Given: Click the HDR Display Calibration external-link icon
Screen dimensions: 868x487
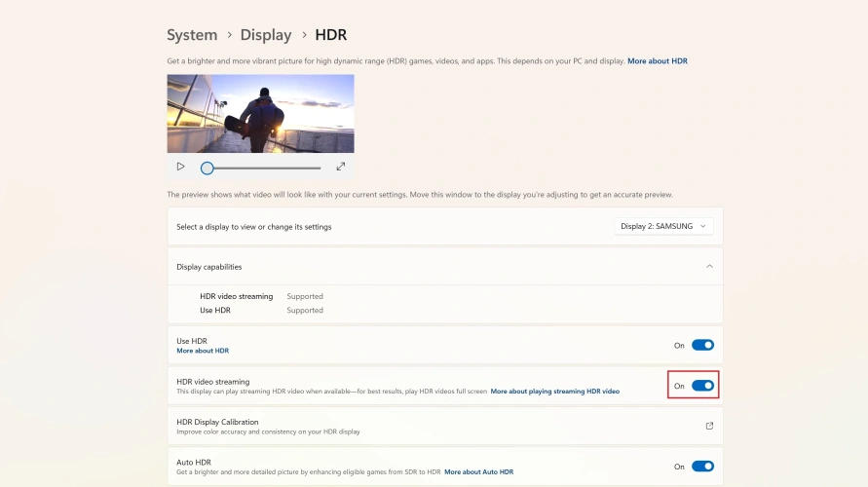Looking at the screenshot, I should click(709, 426).
